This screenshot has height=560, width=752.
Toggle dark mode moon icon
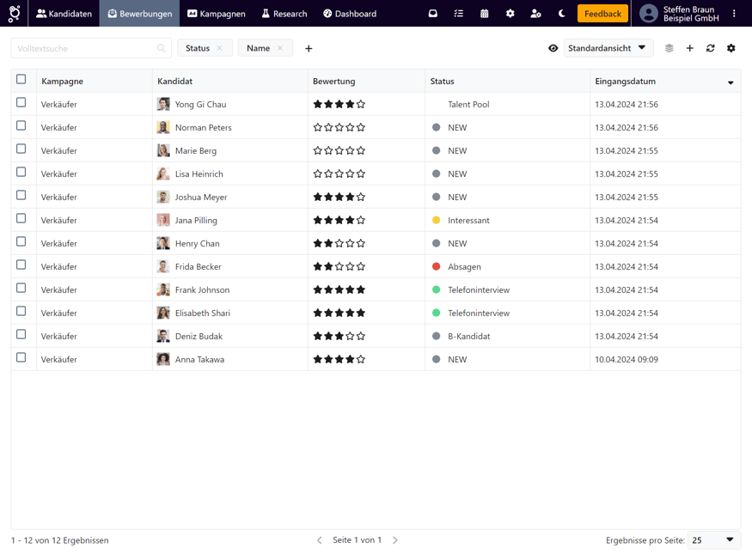pos(562,14)
